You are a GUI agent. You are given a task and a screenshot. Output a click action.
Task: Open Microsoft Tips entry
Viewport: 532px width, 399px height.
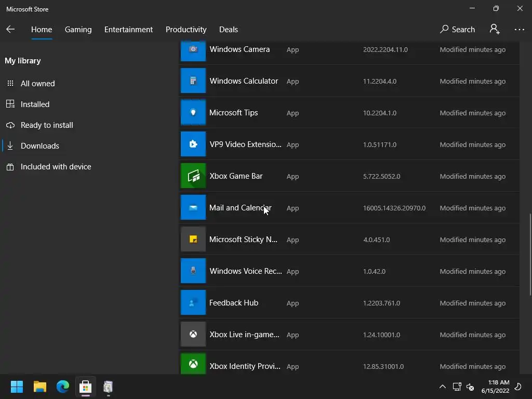click(350, 112)
